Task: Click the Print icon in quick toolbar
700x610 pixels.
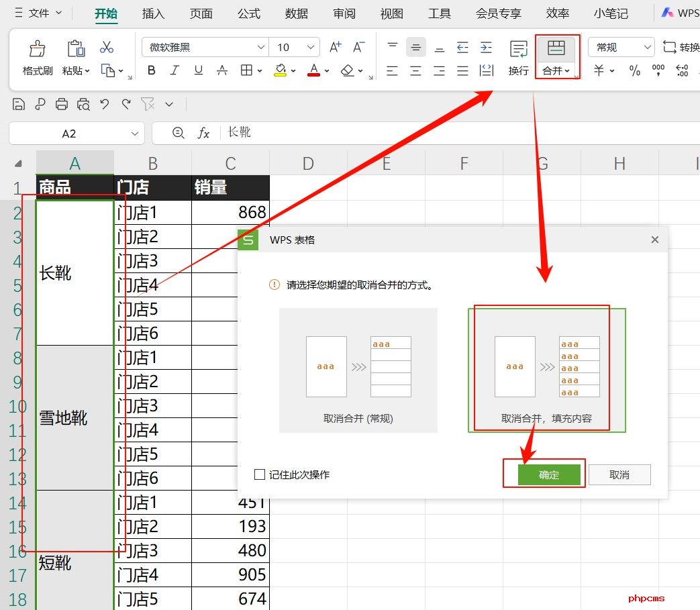Action: pyautogui.click(x=62, y=105)
